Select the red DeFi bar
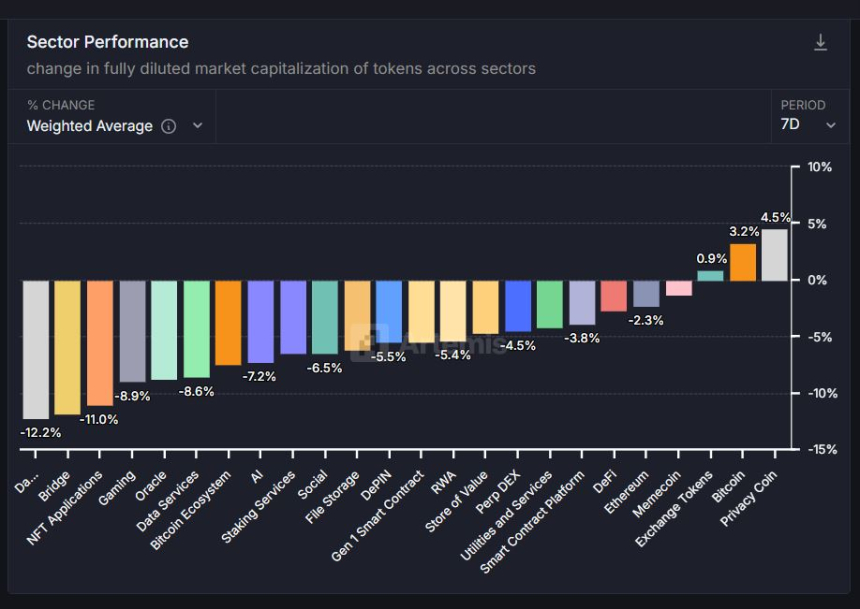Viewport: 860px width, 609px height. click(x=613, y=296)
